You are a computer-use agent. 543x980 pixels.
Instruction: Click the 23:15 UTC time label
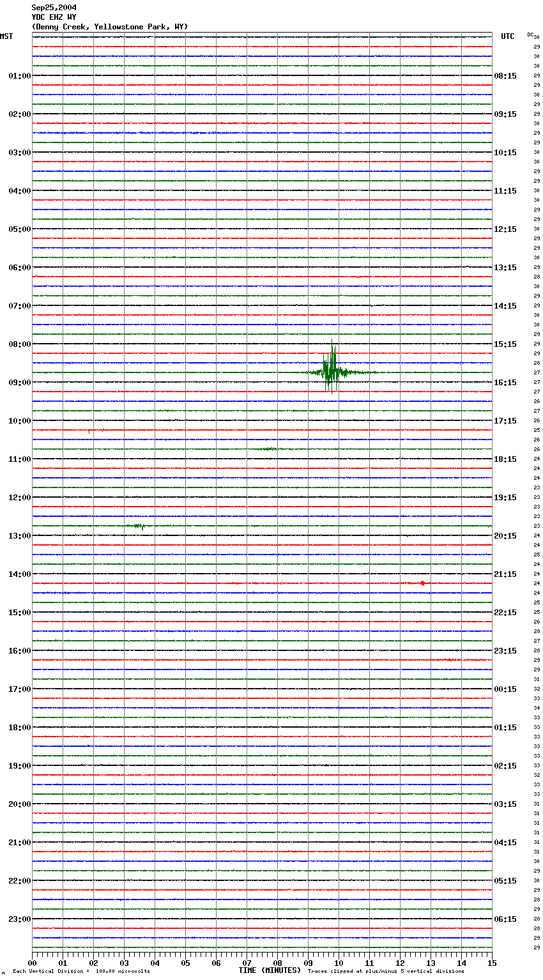pos(505,651)
